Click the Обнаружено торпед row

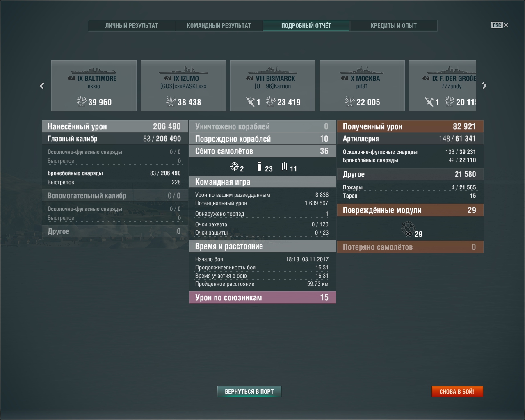[262, 214]
